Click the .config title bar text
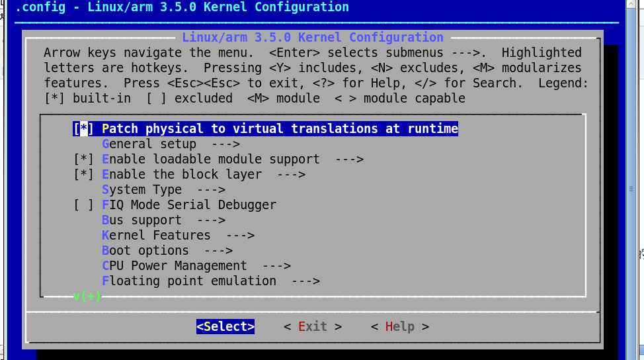Image resolution: width=644 pixels, height=360 pixels. coord(182,7)
